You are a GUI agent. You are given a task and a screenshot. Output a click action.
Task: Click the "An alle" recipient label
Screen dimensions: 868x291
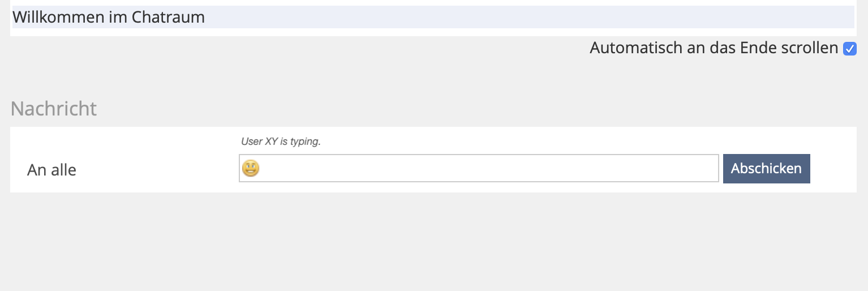(51, 170)
